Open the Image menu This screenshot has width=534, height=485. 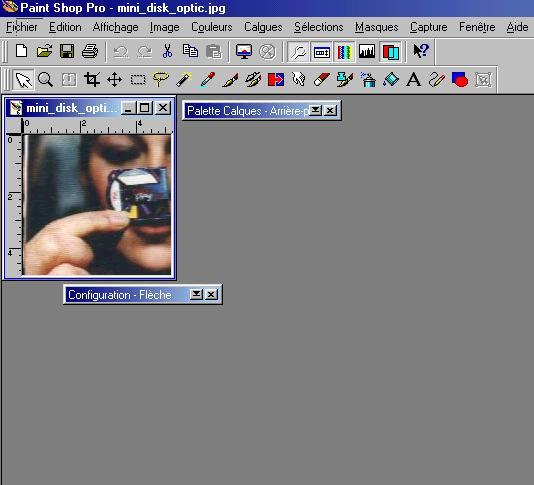tap(164, 27)
